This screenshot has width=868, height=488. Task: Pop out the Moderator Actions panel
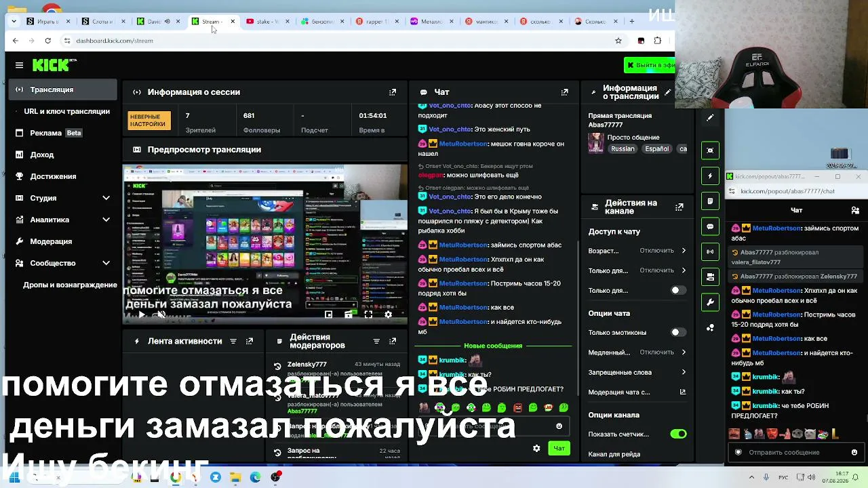tap(393, 341)
